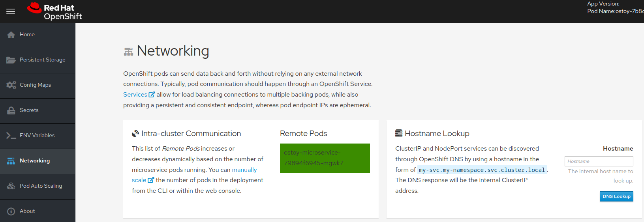This screenshot has width=644, height=222.
Task: Click the external link icon beside Services
Action: [152, 95]
